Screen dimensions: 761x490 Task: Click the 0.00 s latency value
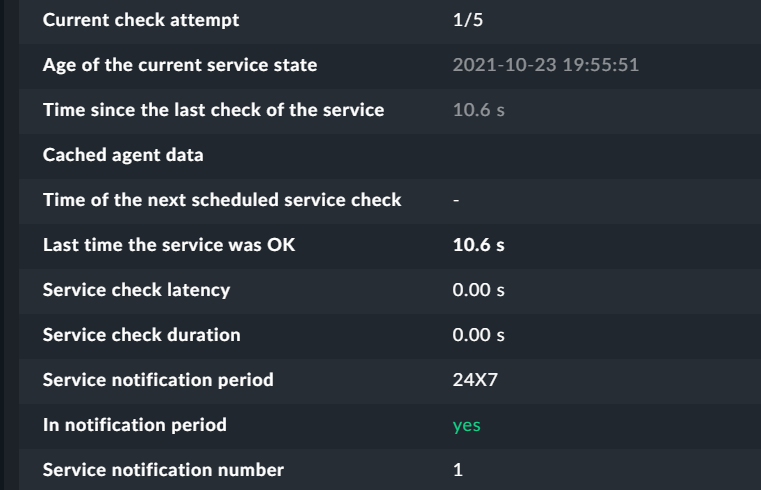[x=478, y=290]
